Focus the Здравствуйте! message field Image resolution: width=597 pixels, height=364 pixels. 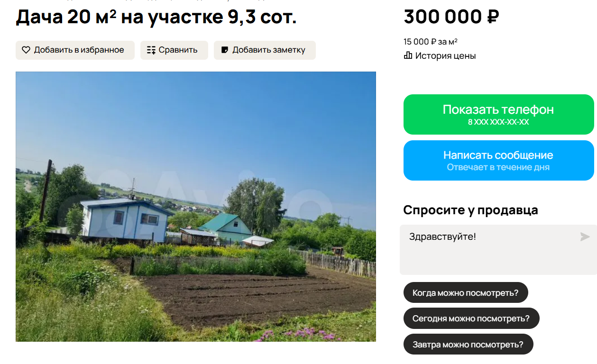pos(498,250)
